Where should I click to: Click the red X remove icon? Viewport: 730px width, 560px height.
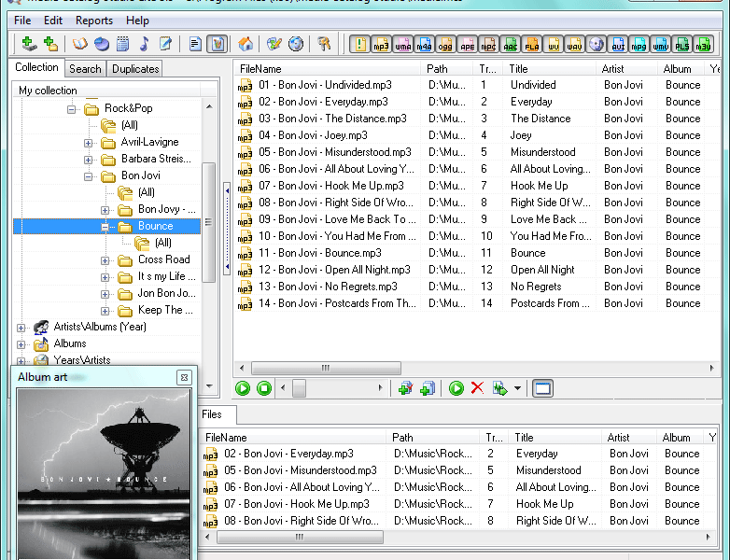click(x=477, y=387)
